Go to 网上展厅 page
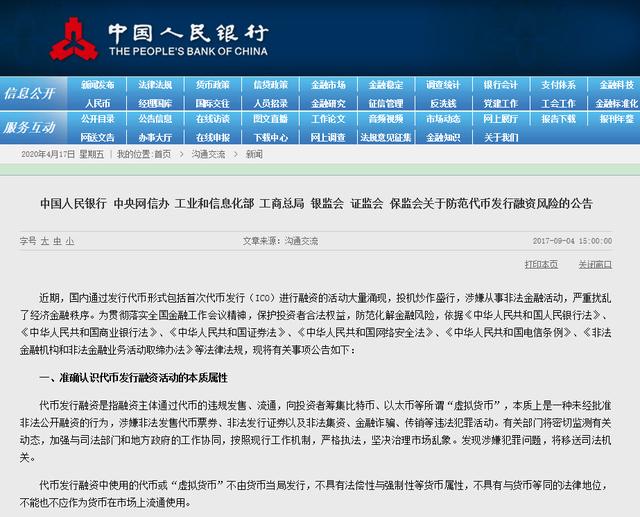Screen dimensions: 640x517 501,119
